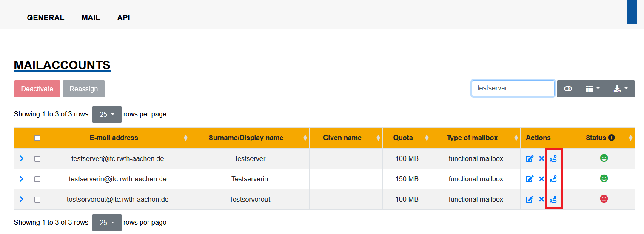Edit the testserver@itc.rwth-aachen.de account
Viewport: 644px width, 234px height.
(x=530, y=158)
